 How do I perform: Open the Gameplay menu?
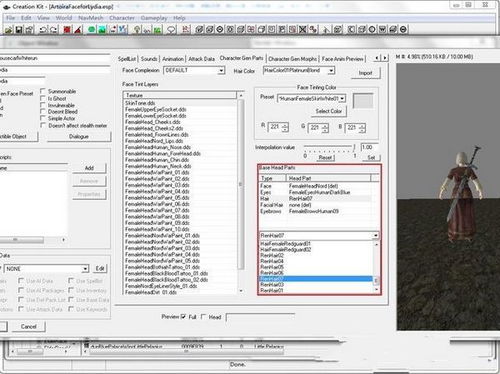point(154,18)
